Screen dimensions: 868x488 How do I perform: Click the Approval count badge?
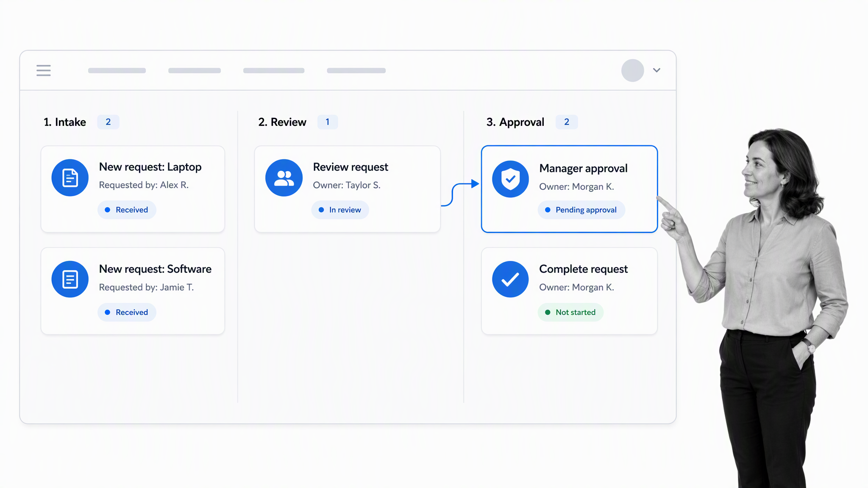click(x=567, y=122)
